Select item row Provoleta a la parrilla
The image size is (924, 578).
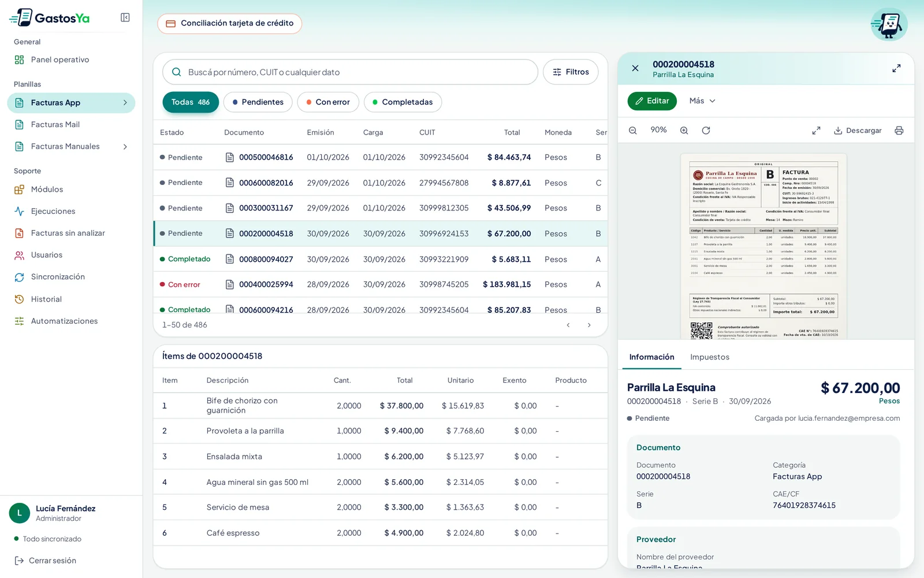[381, 431]
